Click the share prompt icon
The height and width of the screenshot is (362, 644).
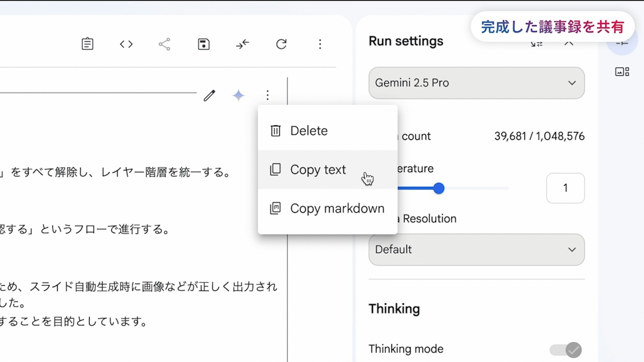(x=165, y=44)
